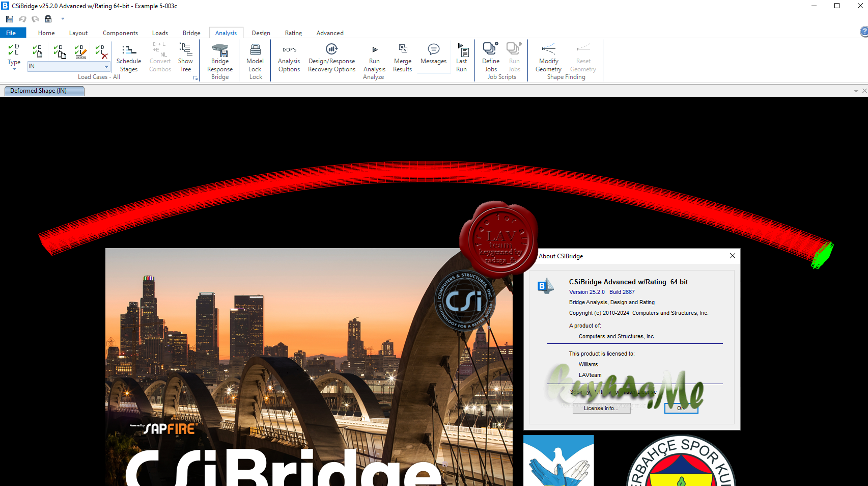Open the IN load case combo box
The height and width of the screenshot is (486, 868).
(x=69, y=66)
